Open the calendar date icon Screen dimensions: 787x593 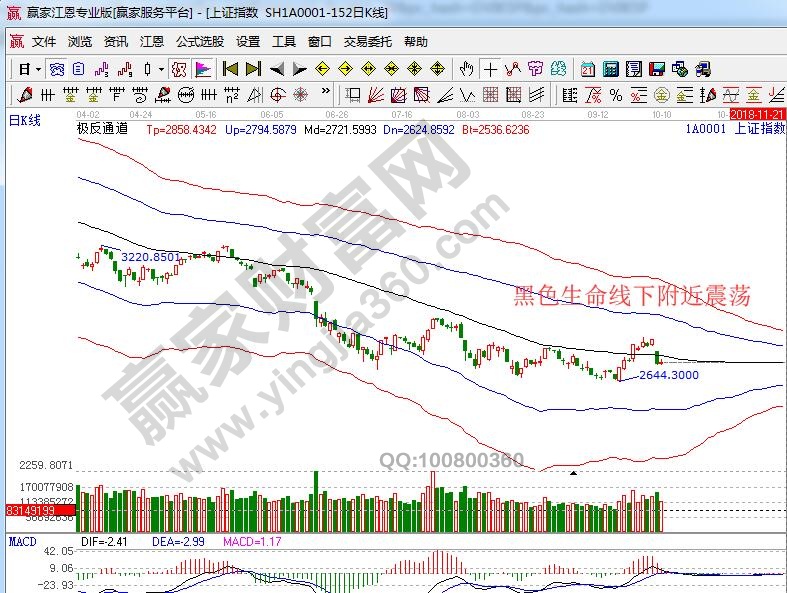(587, 69)
